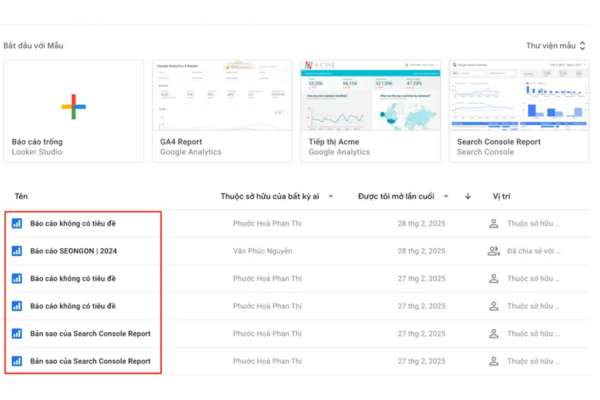
Task: Click the Looker Studio subtitle under Báo cáo trống
Action: pos(37,152)
